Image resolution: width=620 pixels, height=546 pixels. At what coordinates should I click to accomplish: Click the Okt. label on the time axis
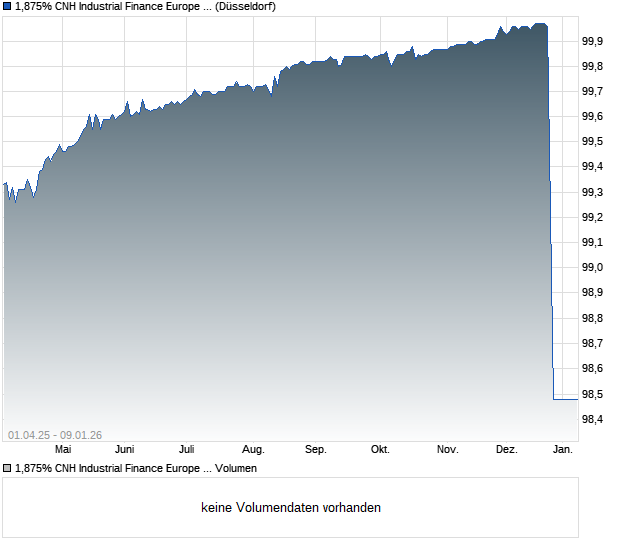tap(379, 450)
